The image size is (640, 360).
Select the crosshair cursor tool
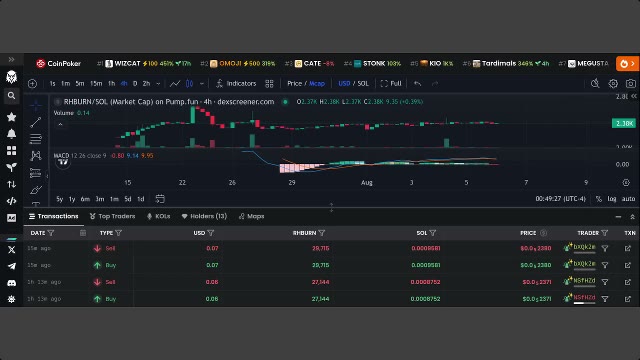coord(36,105)
